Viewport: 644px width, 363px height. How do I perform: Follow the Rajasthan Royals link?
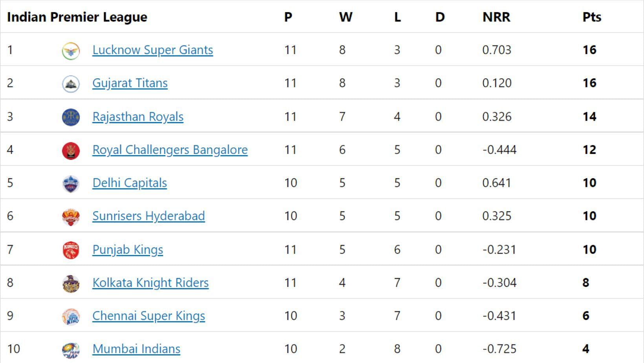(x=138, y=117)
